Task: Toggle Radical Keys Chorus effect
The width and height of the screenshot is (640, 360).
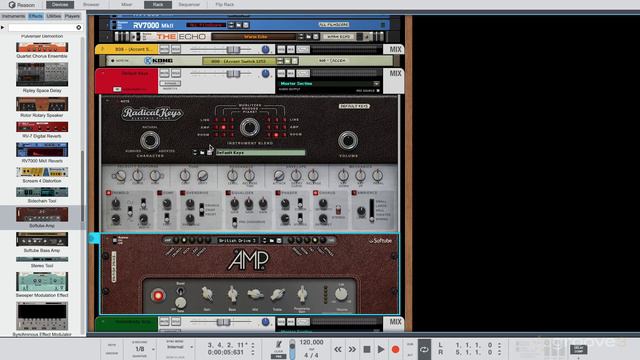Action: coord(316,193)
